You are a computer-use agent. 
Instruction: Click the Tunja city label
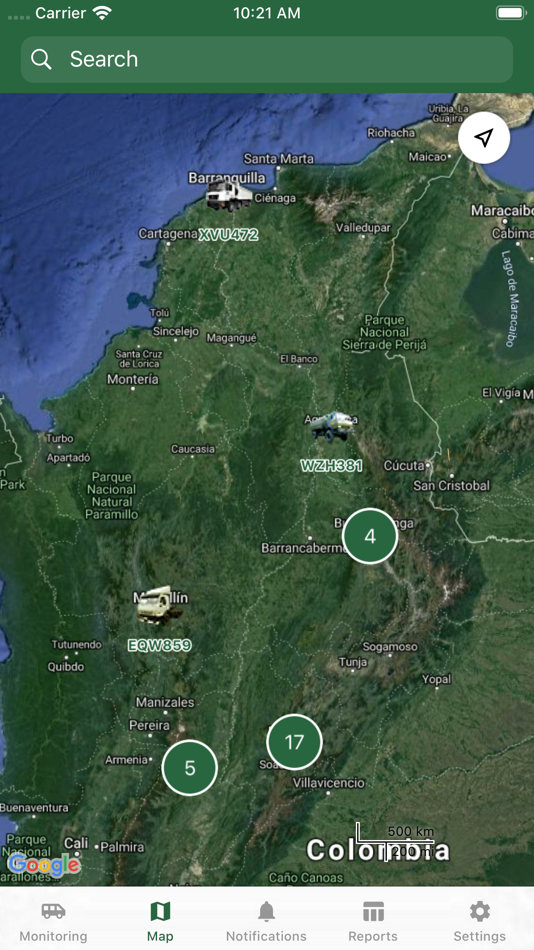point(353,662)
